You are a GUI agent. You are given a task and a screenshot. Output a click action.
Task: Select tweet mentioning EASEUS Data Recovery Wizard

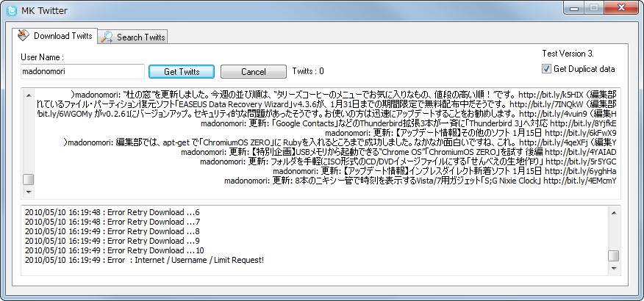pos(326,104)
